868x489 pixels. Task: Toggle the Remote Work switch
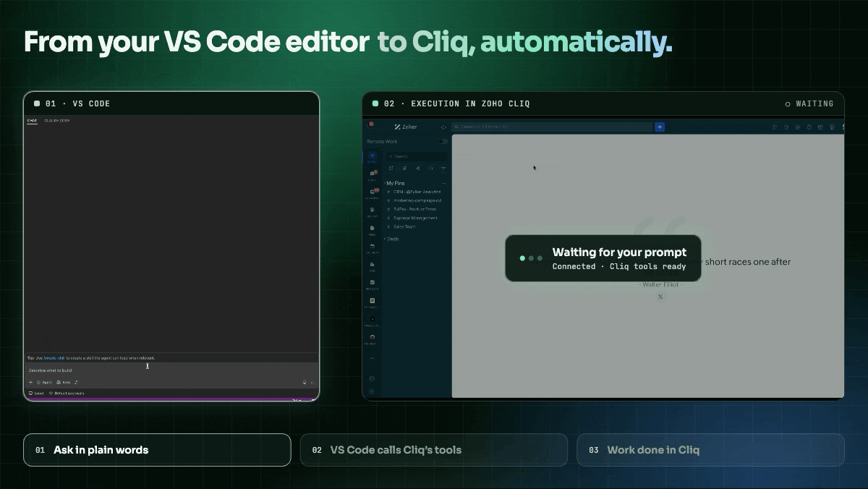tap(443, 141)
